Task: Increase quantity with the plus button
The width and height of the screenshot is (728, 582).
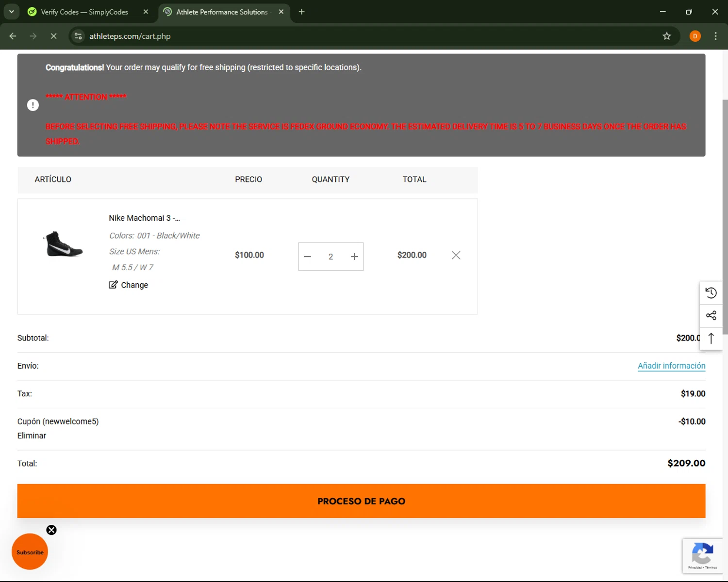Action: pyautogui.click(x=354, y=257)
